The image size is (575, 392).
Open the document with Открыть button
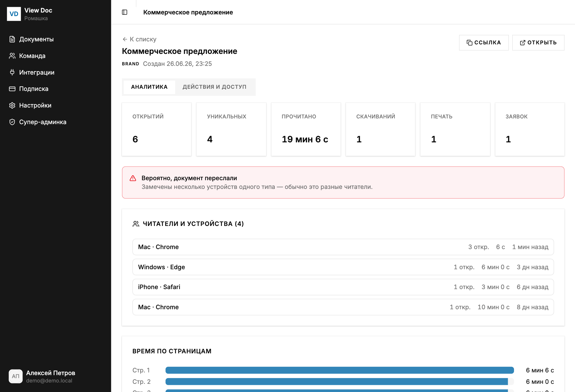538,42
